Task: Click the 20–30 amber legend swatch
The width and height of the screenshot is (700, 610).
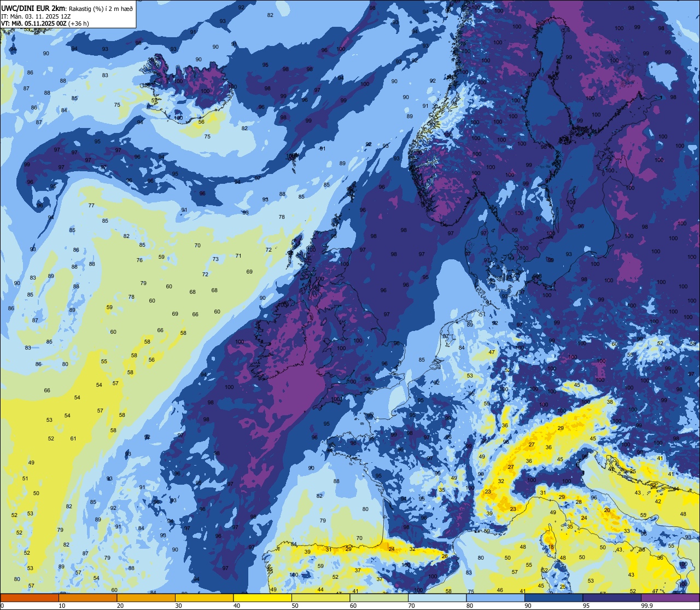Action: [146, 597]
